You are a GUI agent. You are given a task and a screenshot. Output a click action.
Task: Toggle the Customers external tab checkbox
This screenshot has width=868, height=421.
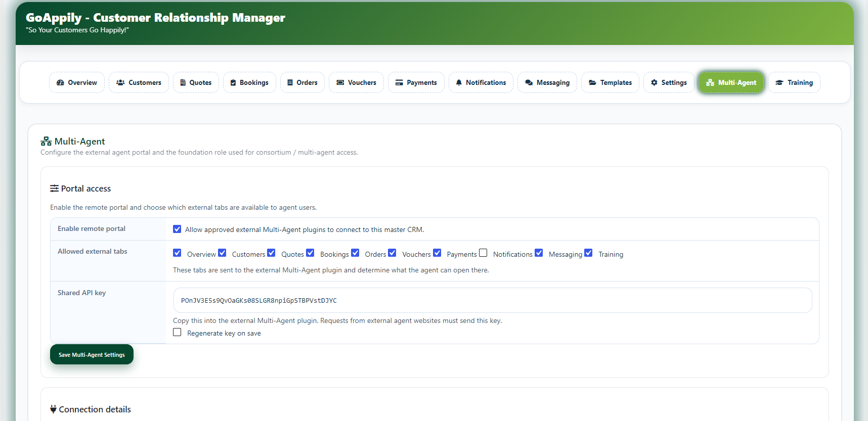pos(222,253)
